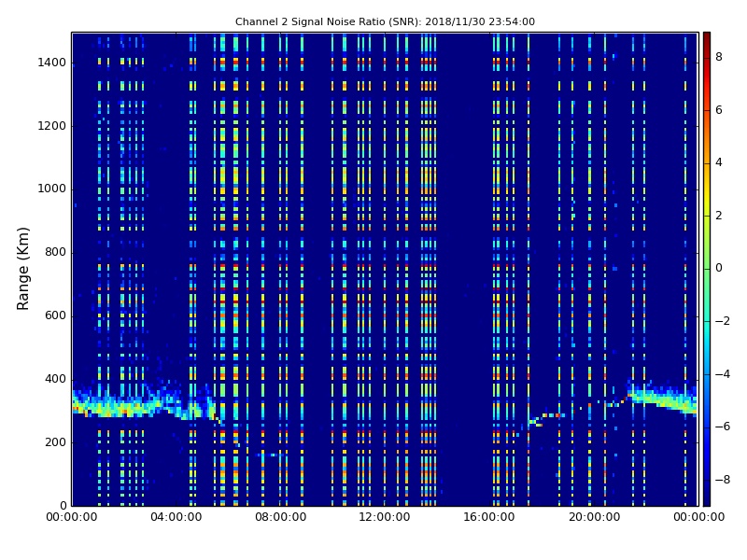747x560 pixels.
Task: Click the 04:00:00 time axis label
Action: click(x=176, y=517)
